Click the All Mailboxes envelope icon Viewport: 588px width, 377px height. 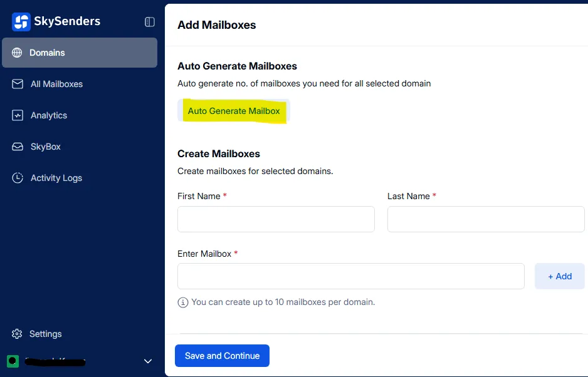[18, 84]
